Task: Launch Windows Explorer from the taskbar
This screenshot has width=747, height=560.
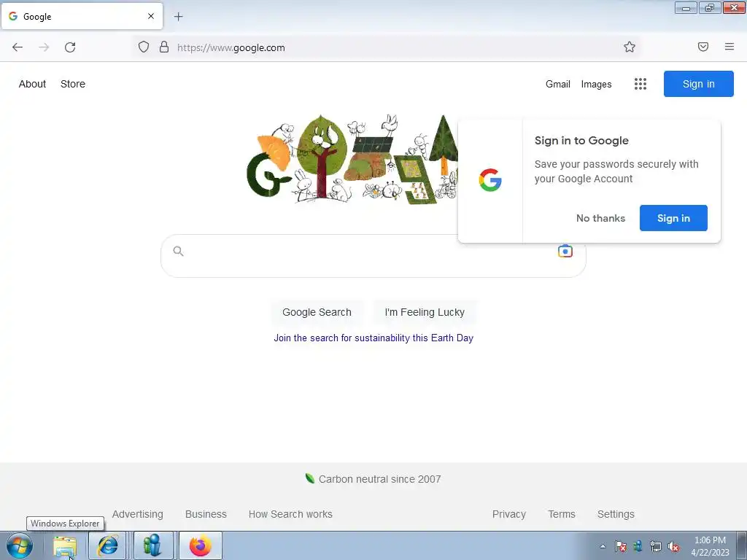Action: tap(65, 545)
